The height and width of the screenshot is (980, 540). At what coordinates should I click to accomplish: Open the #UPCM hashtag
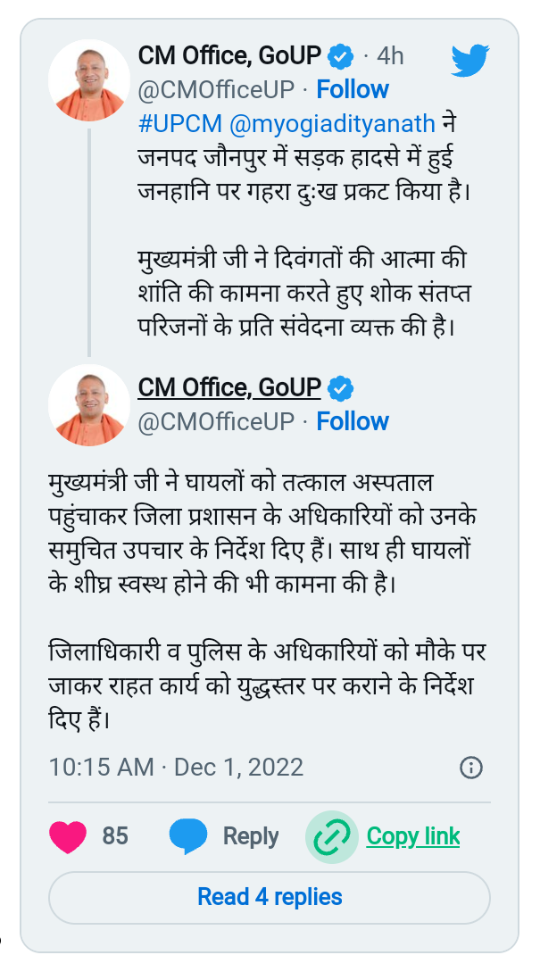click(x=180, y=124)
